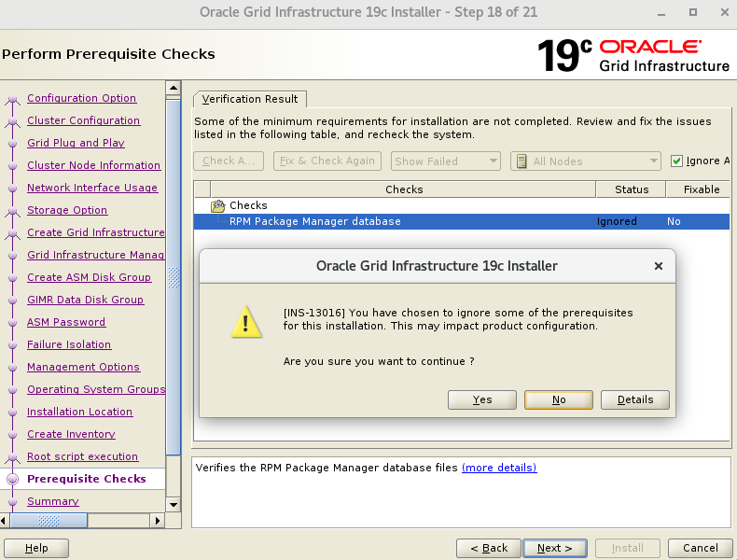
Task: Select the Prerequisite Checks step
Action: [87, 479]
